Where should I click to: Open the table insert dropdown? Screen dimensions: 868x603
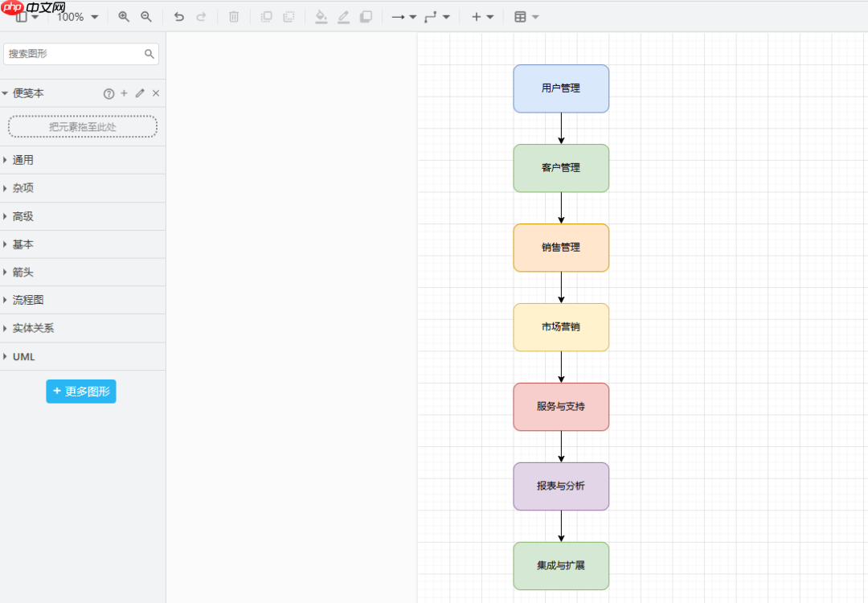pyautogui.click(x=526, y=17)
